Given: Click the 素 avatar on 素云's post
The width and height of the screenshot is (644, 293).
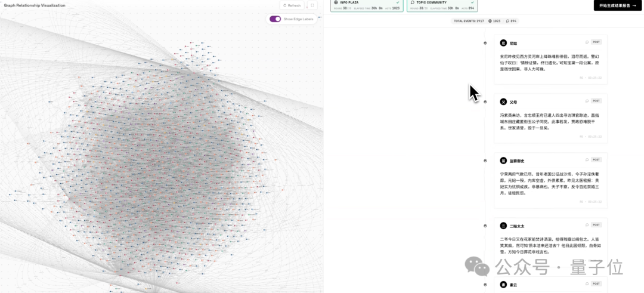Looking at the screenshot, I should point(503,285).
